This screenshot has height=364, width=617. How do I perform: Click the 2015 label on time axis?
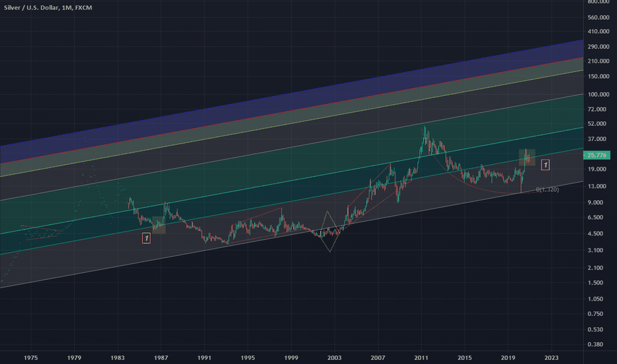pos(465,357)
